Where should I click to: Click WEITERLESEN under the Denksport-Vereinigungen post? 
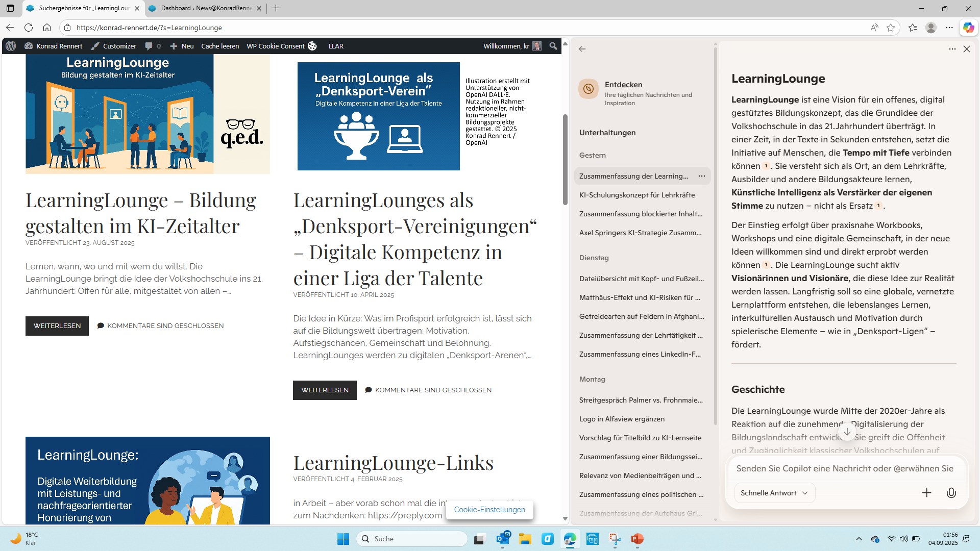click(325, 390)
